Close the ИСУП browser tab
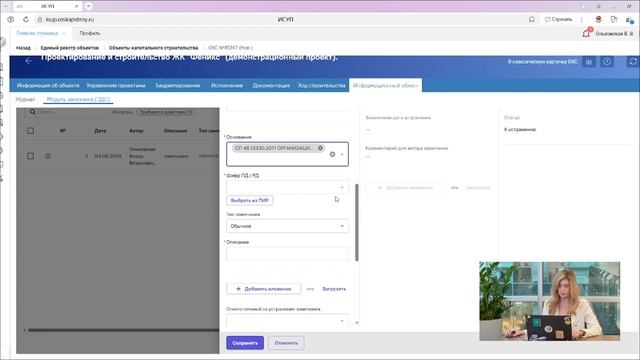 [x=76, y=6]
